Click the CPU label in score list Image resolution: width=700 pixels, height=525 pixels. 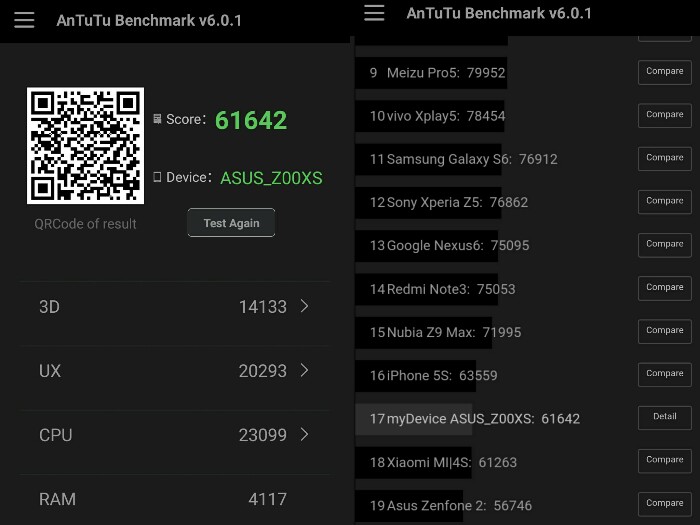[55, 435]
